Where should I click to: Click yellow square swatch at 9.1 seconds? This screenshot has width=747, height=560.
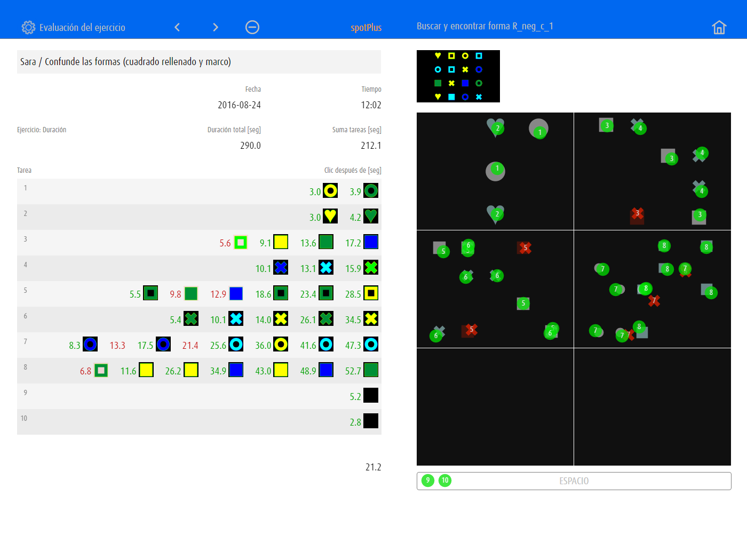281,242
